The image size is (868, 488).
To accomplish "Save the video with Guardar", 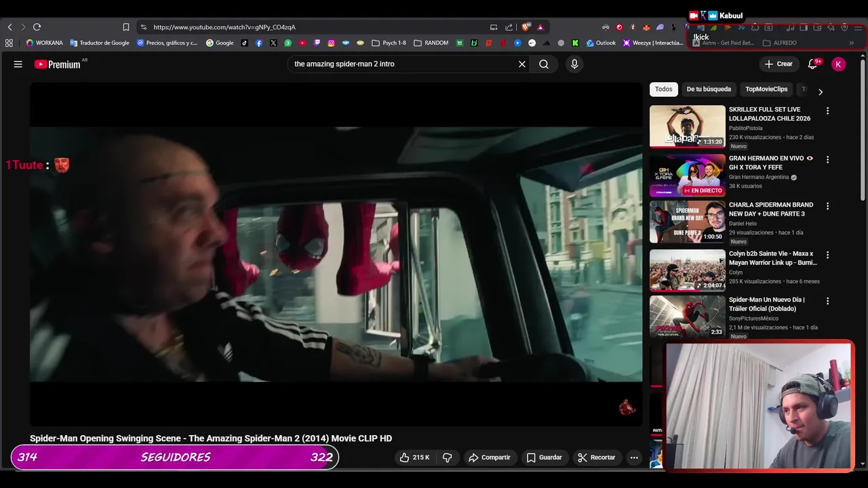I will click(544, 457).
